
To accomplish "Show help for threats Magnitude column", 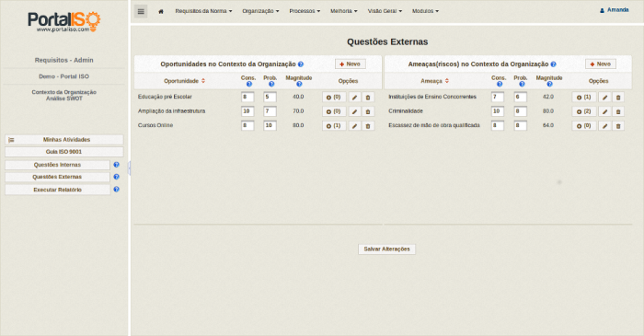I will pos(549,84).
